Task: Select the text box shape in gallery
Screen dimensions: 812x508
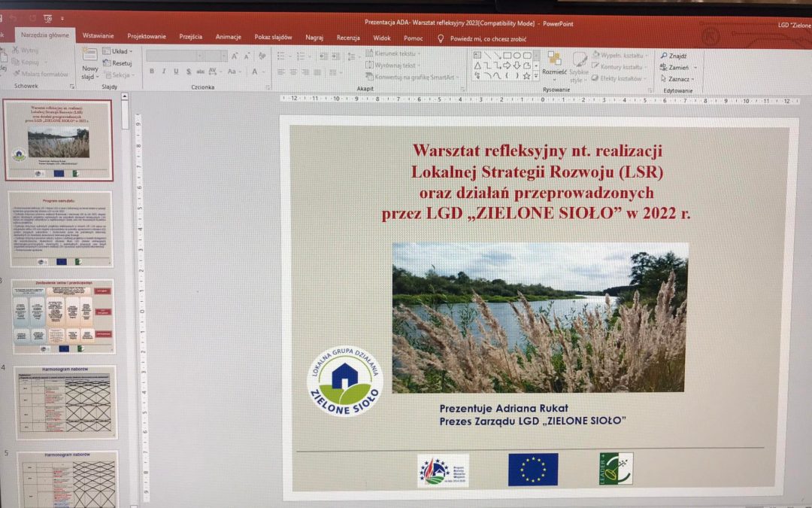Action: tap(477, 55)
